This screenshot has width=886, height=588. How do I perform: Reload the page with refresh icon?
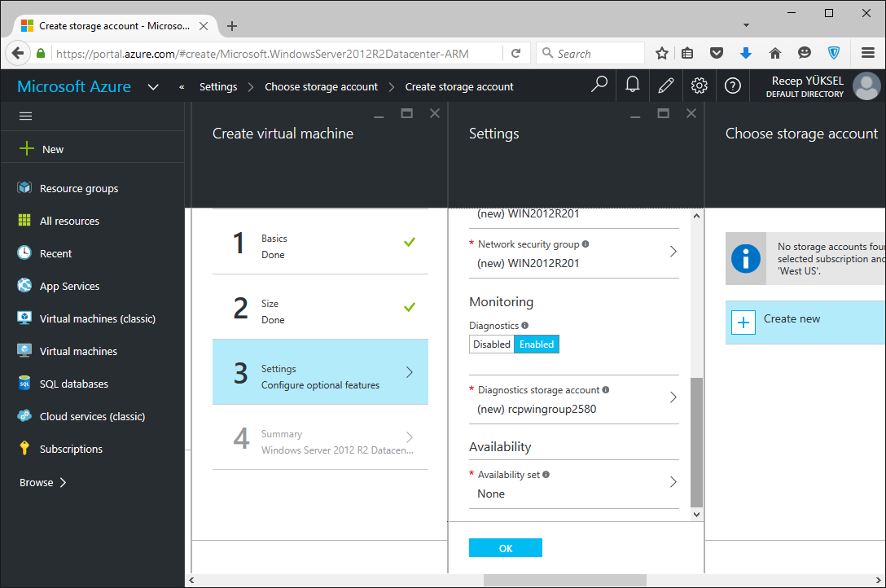(x=516, y=54)
